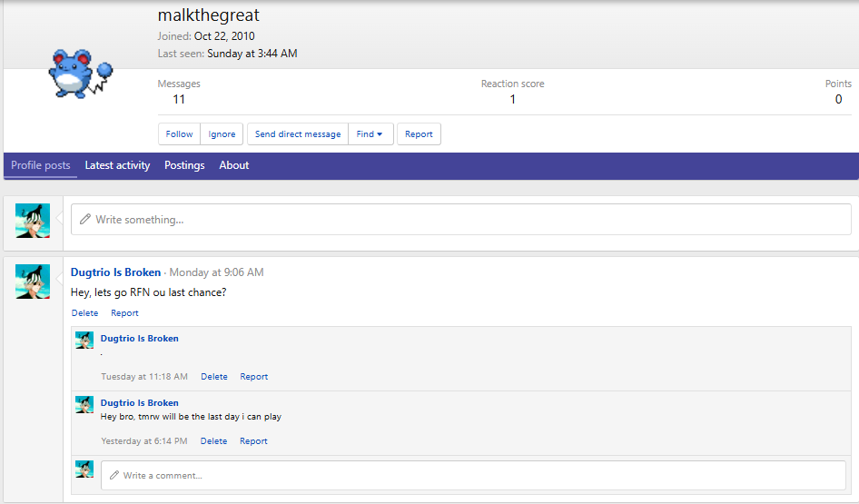The width and height of the screenshot is (859, 504).
Task: Click Dugtrio Is Broken's avatar on the main post
Action: coord(33,282)
